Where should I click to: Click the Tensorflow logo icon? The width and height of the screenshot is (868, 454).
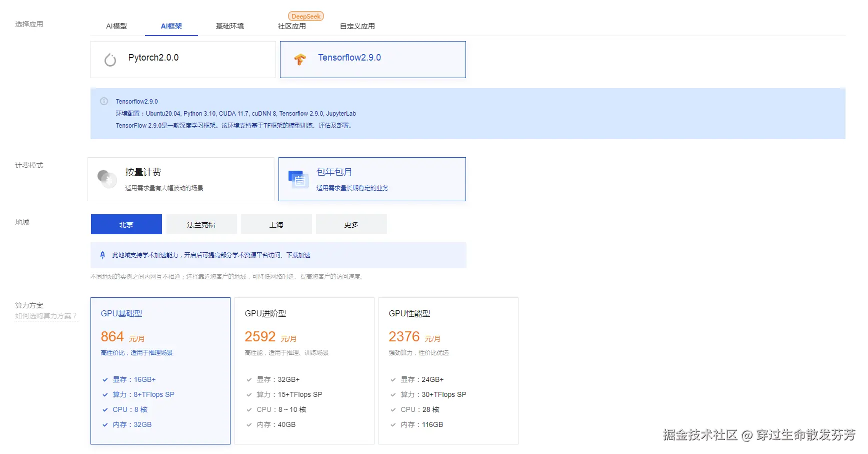pyautogui.click(x=299, y=59)
